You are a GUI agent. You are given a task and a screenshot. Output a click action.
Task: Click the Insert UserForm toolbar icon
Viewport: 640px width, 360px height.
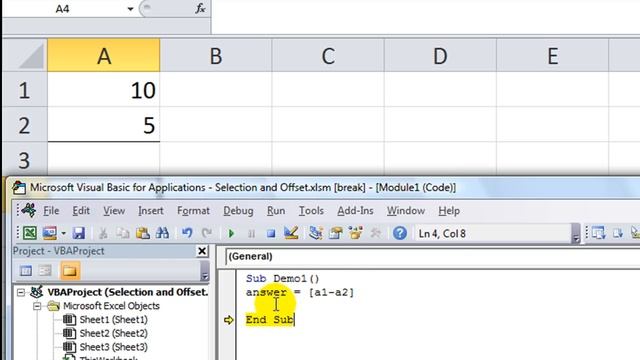(x=50, y=233)
